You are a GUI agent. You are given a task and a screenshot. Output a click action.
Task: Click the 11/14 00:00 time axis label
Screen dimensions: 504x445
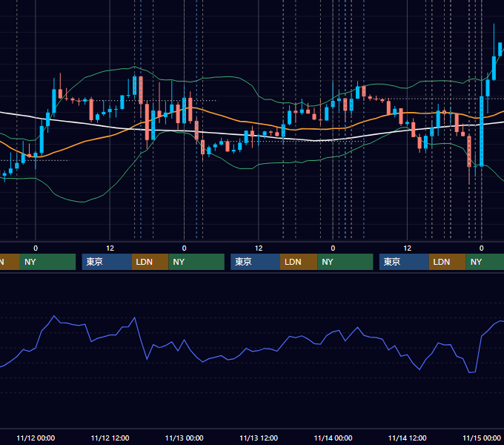[x=333, y=438]
